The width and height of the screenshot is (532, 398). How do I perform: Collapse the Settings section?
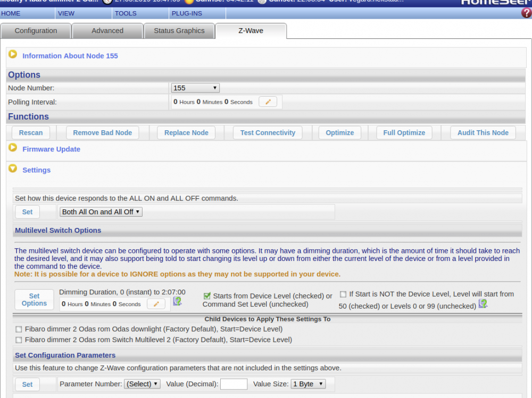[x=13, y=169]
